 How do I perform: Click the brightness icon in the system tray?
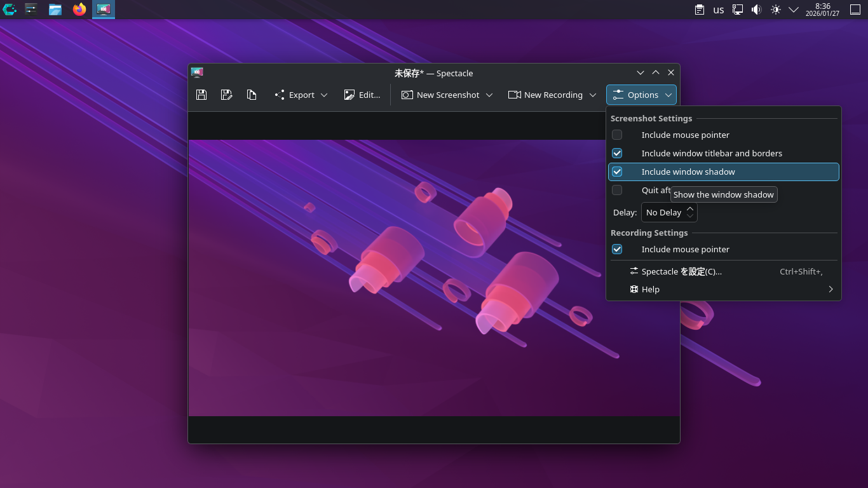click(775, 10)
